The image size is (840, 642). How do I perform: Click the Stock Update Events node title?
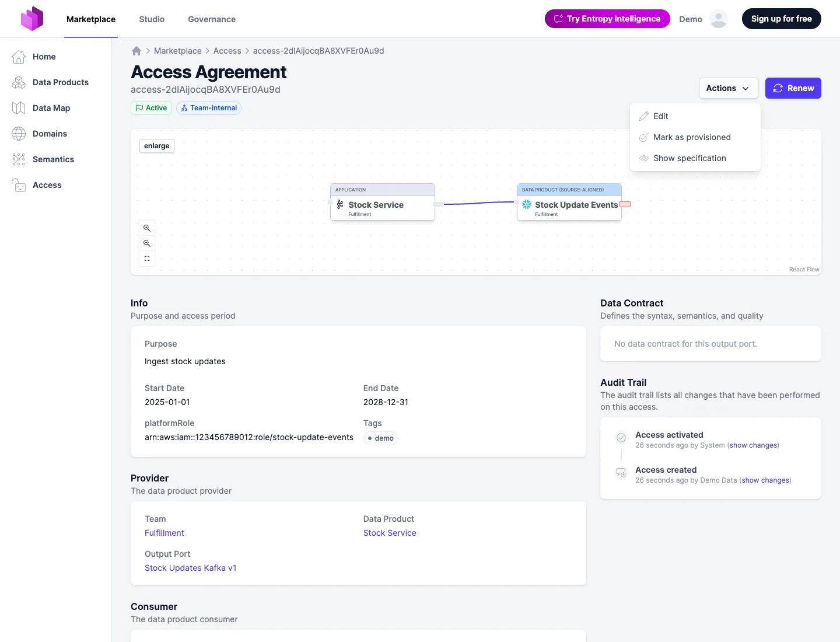tap(576, 205)
